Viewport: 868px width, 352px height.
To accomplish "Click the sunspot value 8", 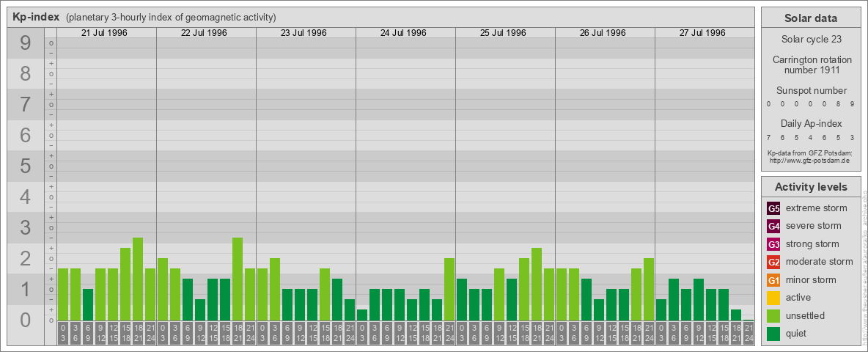I will point(837,104).
